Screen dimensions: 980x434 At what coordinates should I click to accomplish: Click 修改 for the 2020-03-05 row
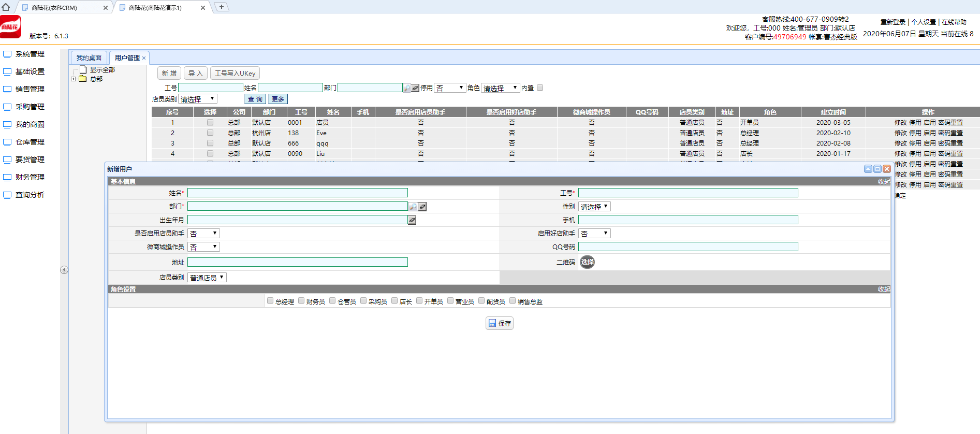pyautogui.click(x=901, y=123)
